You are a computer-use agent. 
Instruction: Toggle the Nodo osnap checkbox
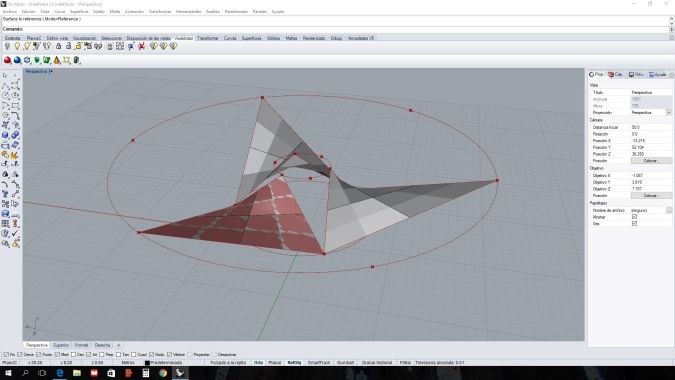coord(152,355)
